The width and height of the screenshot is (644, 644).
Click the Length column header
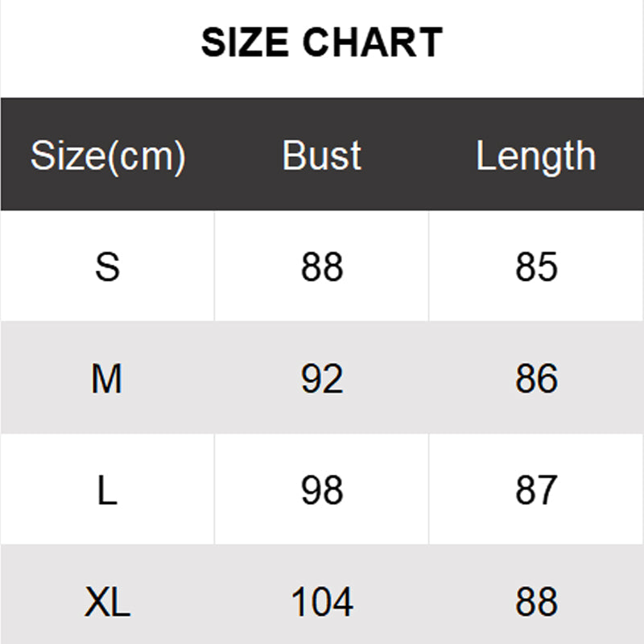(535, 155)
